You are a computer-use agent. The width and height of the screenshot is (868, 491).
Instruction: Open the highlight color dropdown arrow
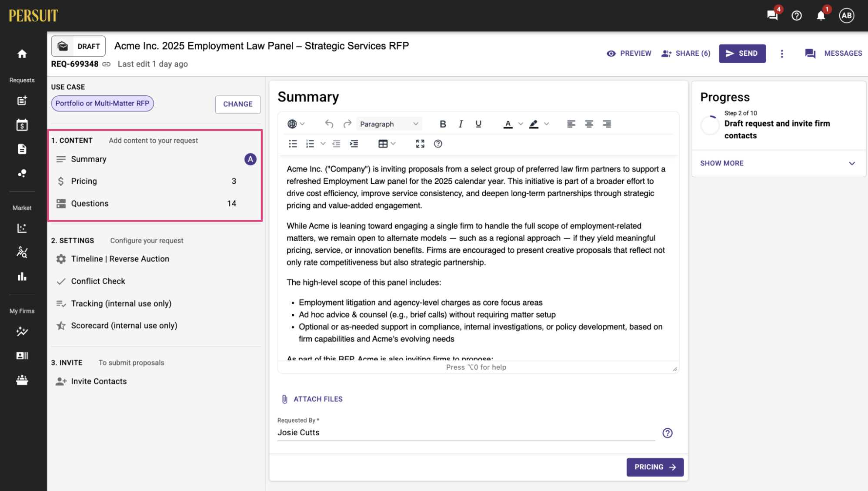(x=547, y=124)
